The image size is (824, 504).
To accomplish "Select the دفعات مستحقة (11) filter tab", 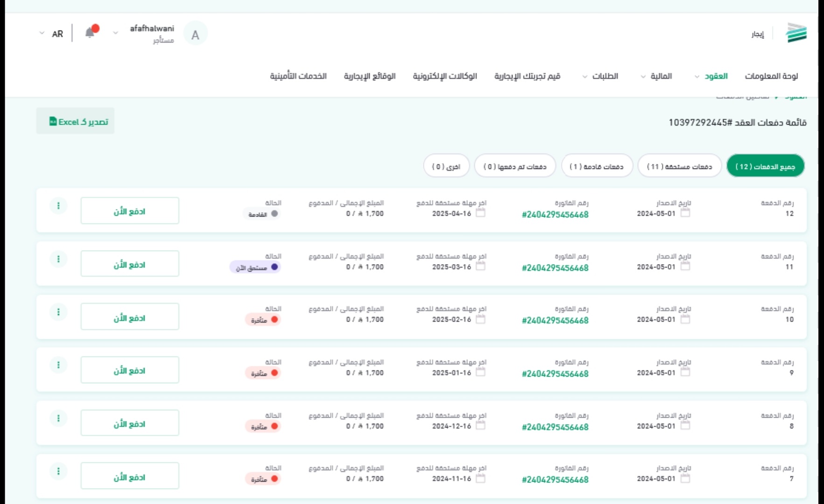I will [679, 166].
